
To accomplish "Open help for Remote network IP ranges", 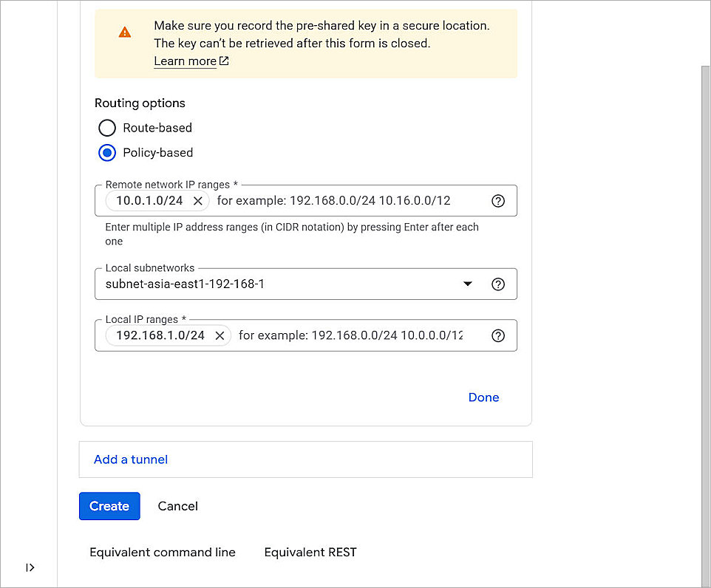I will 498,200.
